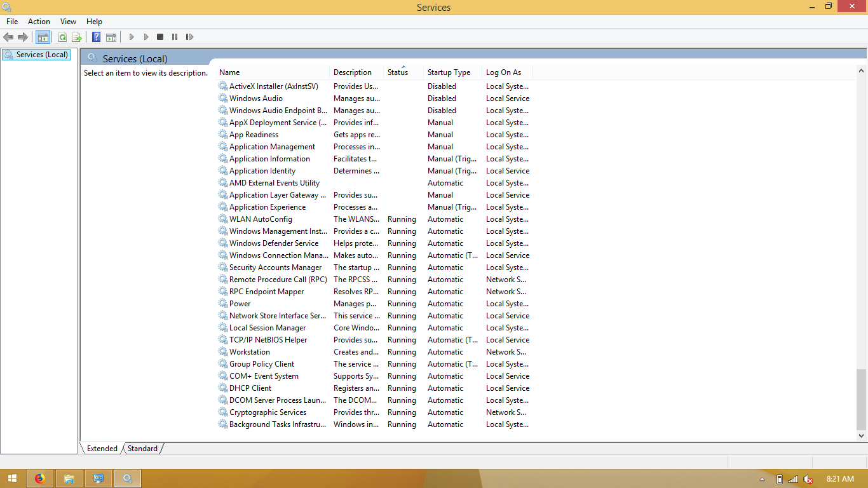Open the Action menu
868x488 pixels.
39,22
